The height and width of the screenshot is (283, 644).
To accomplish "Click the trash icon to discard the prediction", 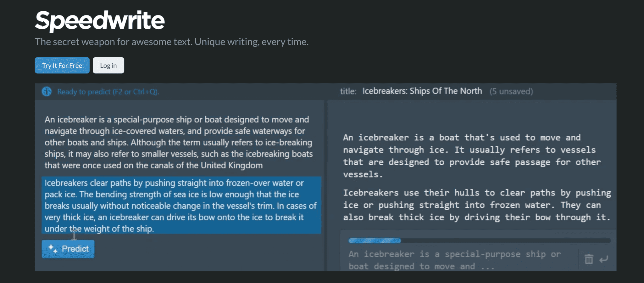I will (x=589, y=259).
